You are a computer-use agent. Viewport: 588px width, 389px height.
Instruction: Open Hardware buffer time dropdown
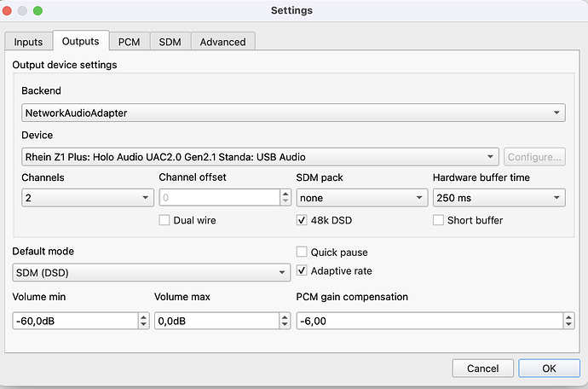499,197
